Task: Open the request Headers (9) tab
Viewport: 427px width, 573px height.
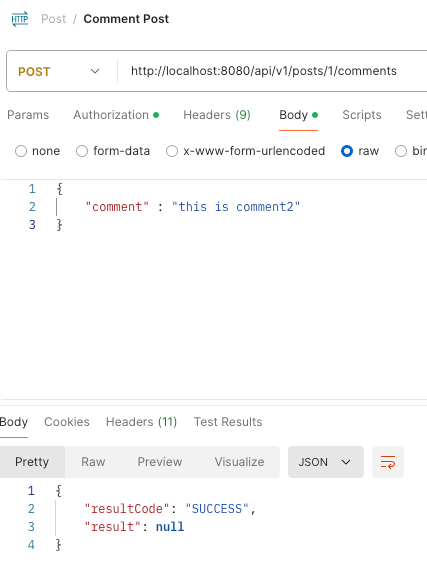Action: coord(217,115)
